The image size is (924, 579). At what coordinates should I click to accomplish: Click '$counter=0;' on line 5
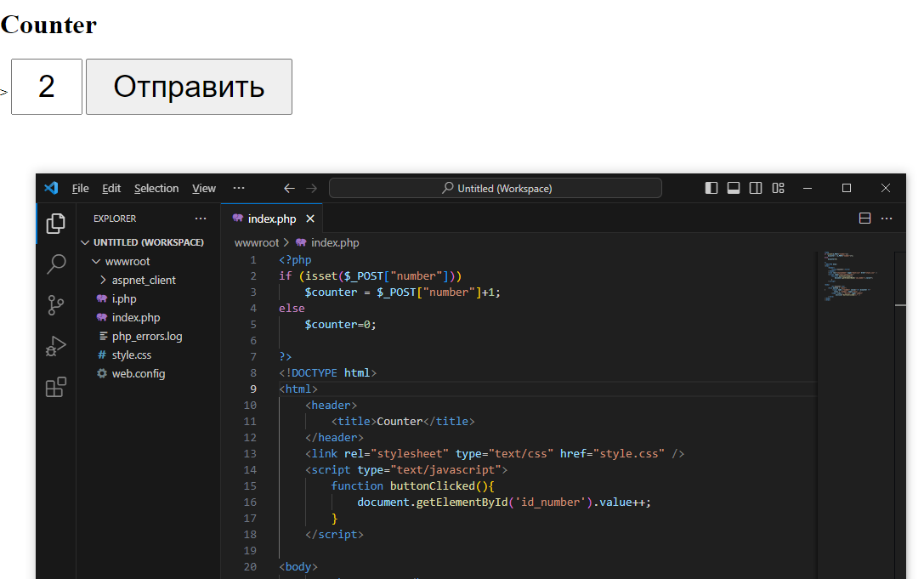340,325
